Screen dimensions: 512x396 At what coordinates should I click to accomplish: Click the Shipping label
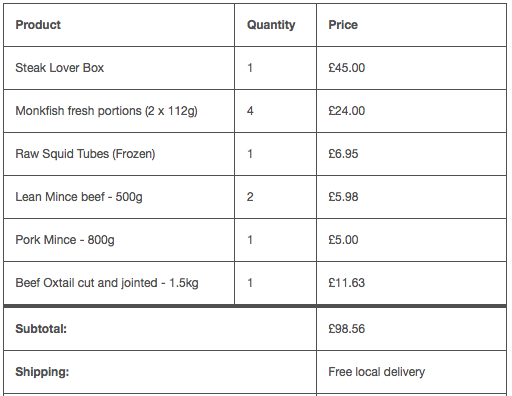click(42, 372)
